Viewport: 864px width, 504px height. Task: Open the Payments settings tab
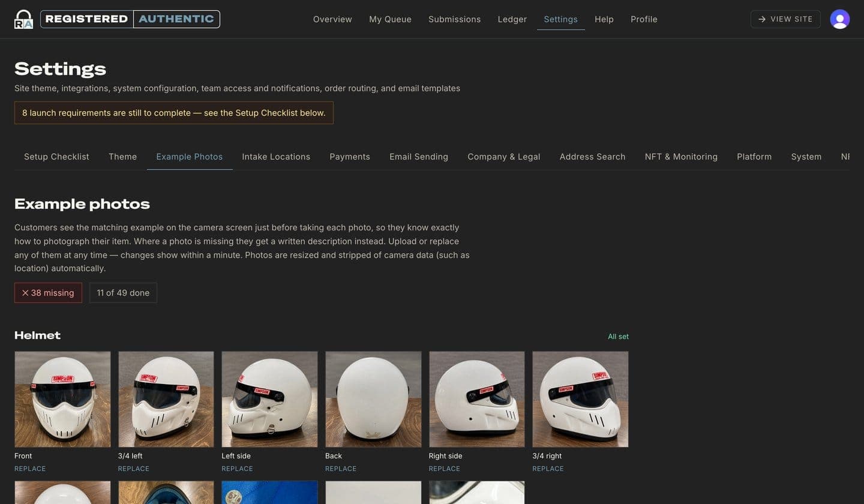coord(350,157)
